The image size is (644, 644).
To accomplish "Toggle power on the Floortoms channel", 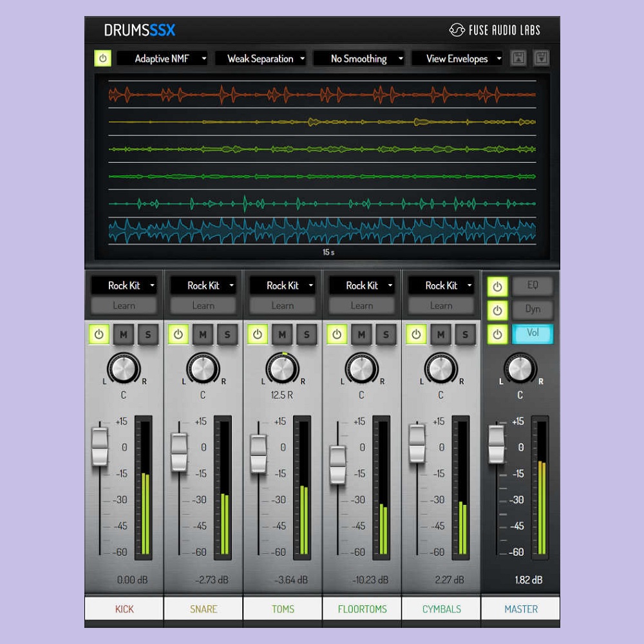I will [337, 334].
